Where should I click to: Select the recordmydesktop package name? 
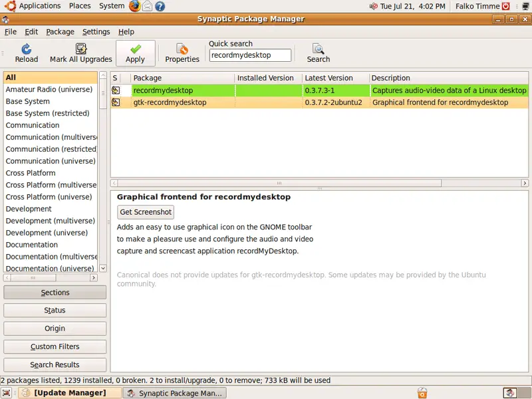[x=163, y=90]
